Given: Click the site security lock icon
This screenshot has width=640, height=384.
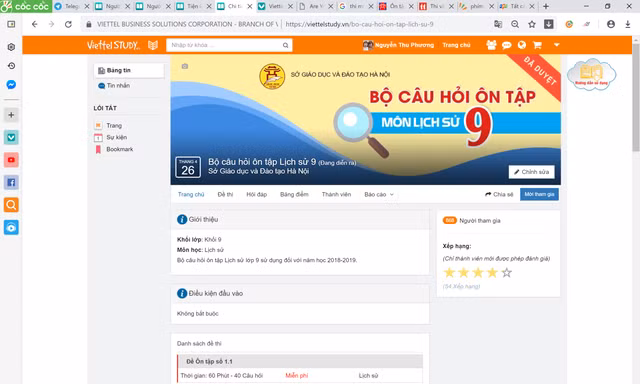Looking at the screenshot, I should click(89, 24).
